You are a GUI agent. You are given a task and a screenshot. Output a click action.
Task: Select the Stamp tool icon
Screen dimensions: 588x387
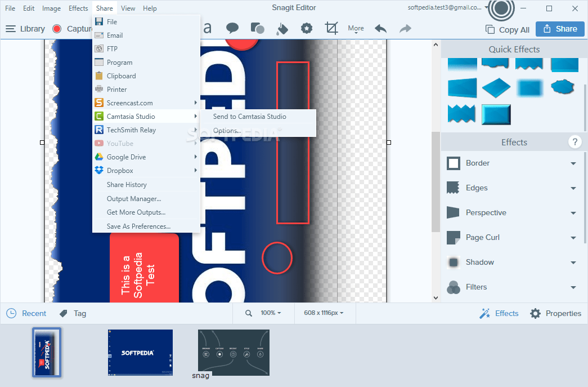pos(307,28)
